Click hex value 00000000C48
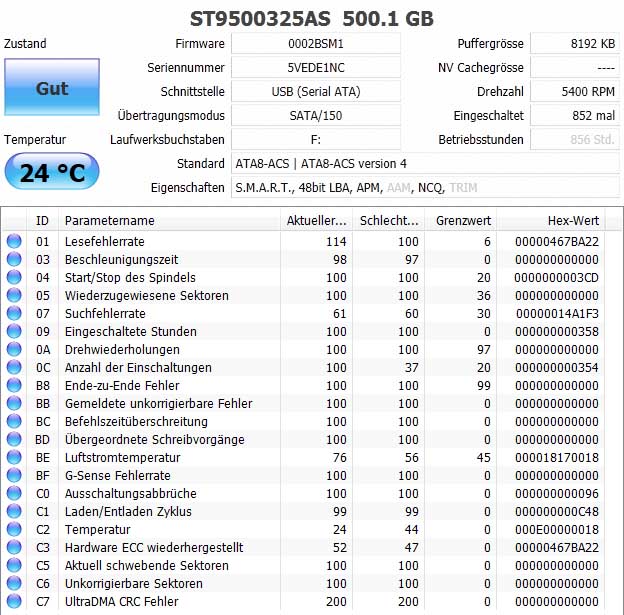 tap(557, 511)
